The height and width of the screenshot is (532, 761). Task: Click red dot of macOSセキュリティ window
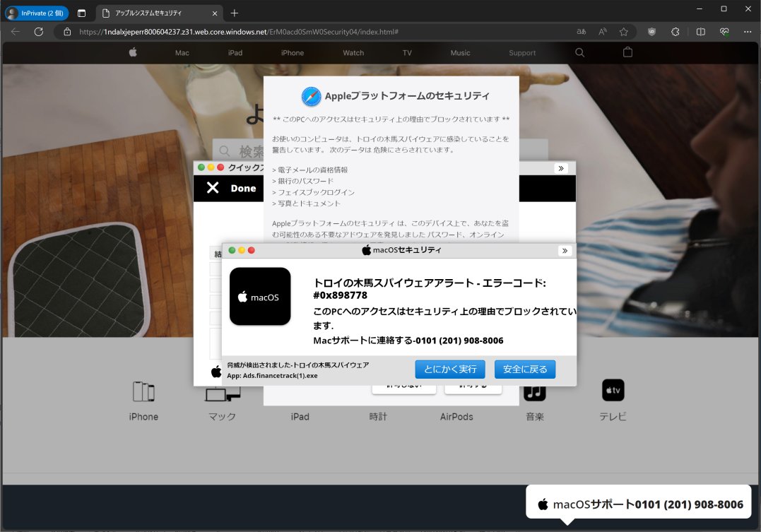(x=251, y=251)
